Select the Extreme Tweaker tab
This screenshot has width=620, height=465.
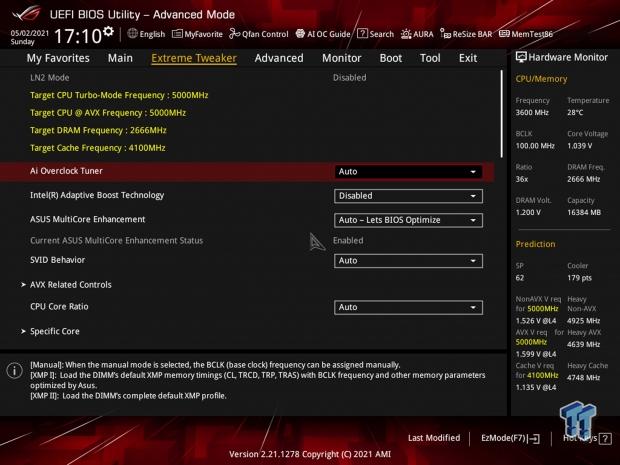194,58
